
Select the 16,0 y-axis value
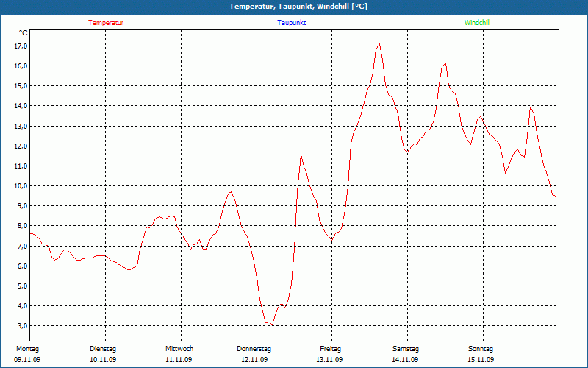(x=21, y=66)
